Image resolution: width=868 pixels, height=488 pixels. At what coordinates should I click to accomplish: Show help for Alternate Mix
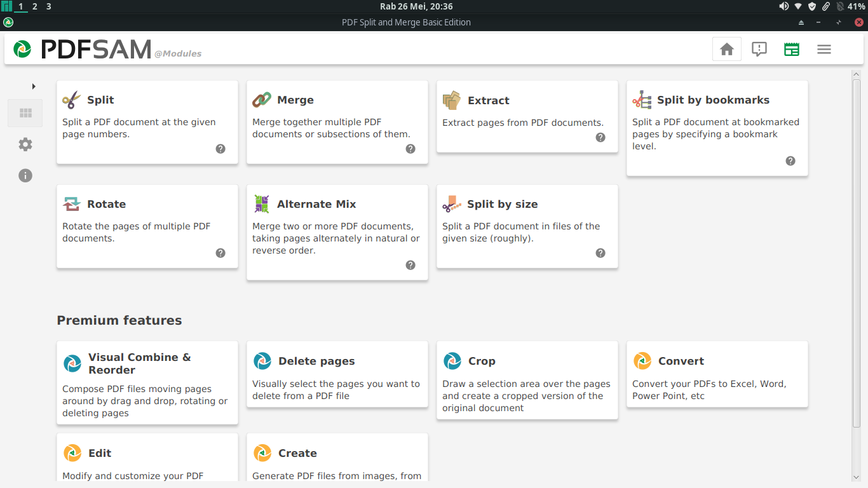(410, 265)
